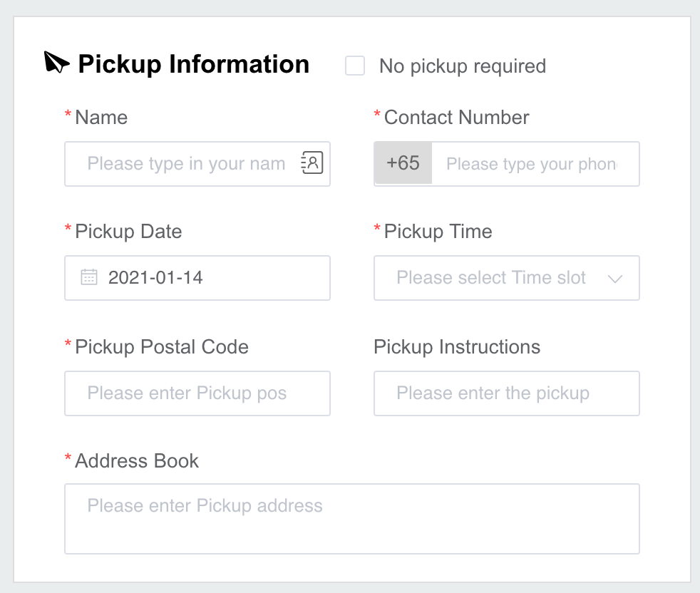Click the Pickup Instructions label
The image size is (700, 593).
point(457,347)
